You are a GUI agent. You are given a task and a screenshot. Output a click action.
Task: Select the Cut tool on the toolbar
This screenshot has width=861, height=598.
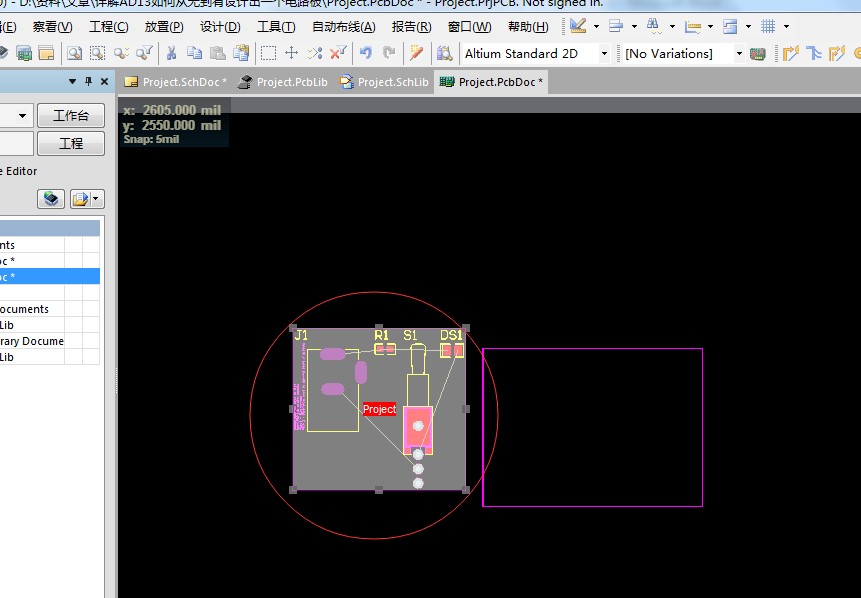click(173, 54)
